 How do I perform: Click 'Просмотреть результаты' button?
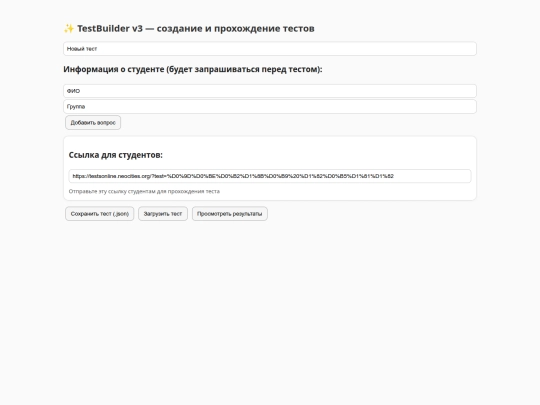point(230,214)
